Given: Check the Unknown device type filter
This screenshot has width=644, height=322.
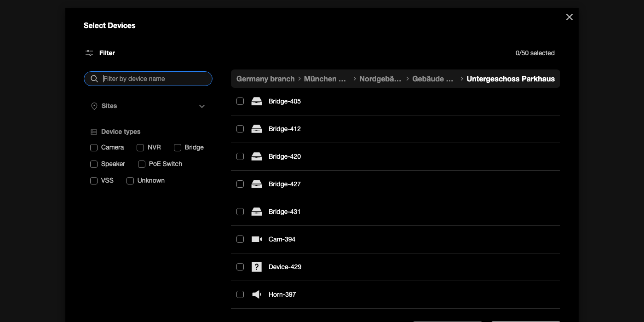Looking at the screenshot, I should coord(130,181).
